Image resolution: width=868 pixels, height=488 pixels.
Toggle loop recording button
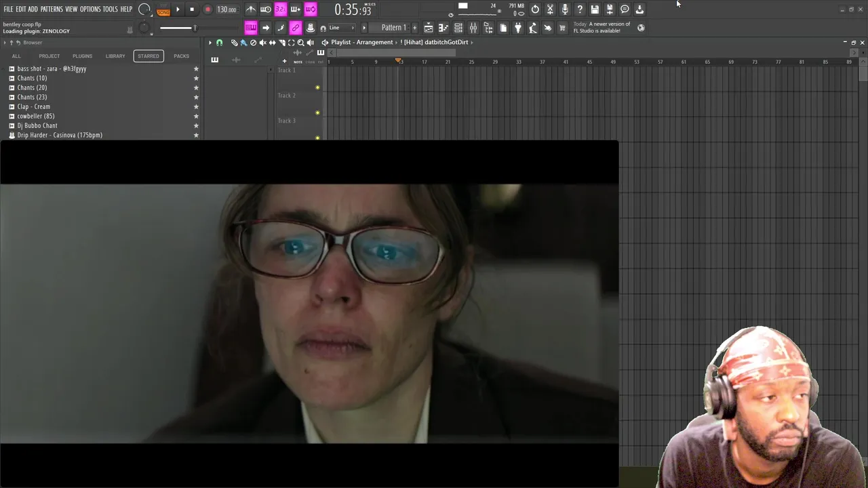310,9
